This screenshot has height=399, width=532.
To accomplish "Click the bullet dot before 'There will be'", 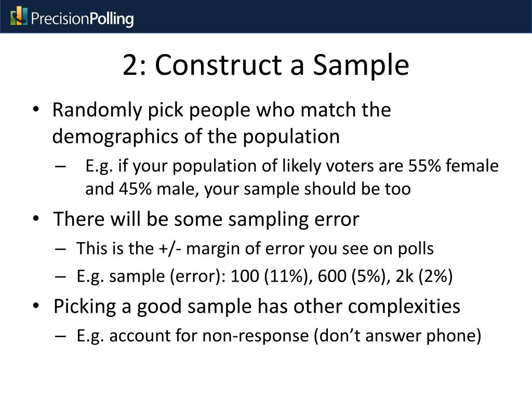I will click(36, 219).
